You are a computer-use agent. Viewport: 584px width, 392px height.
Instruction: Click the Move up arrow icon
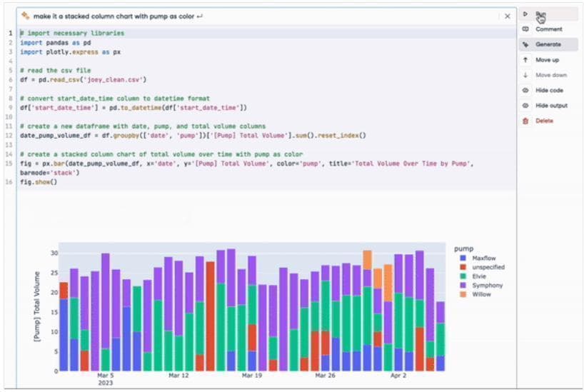point(525,59)
